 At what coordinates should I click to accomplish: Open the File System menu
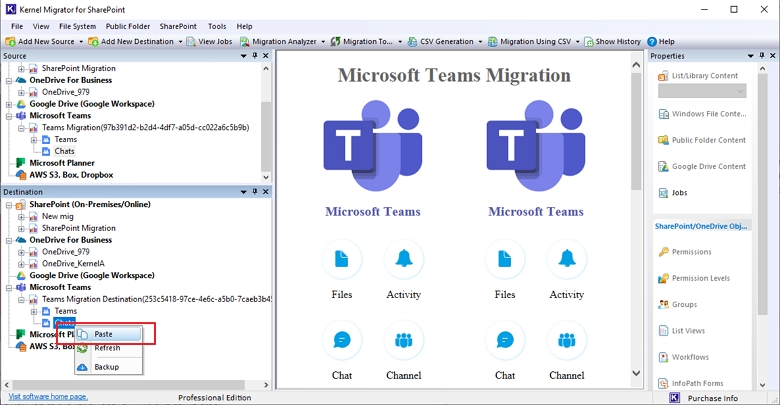tap(77, 26)
